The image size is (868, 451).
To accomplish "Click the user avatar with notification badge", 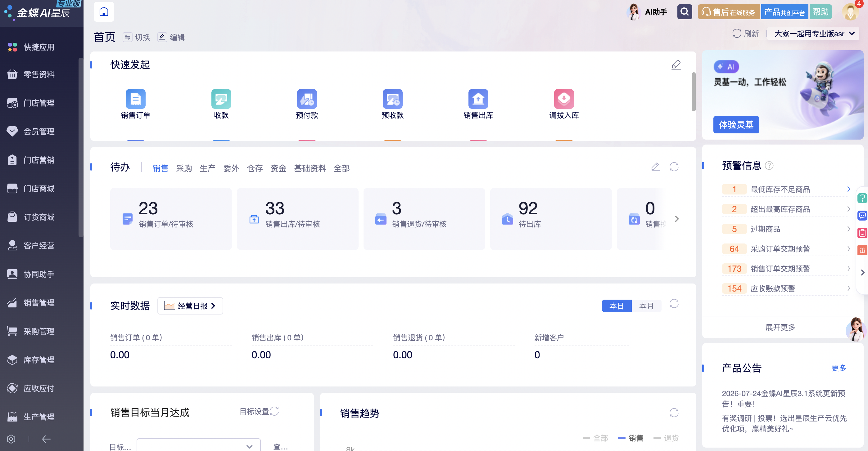I will coord(851,12).
